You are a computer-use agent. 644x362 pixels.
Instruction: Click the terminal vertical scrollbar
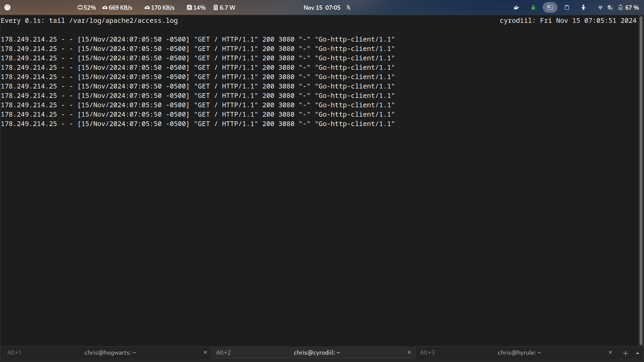[641, 181]
